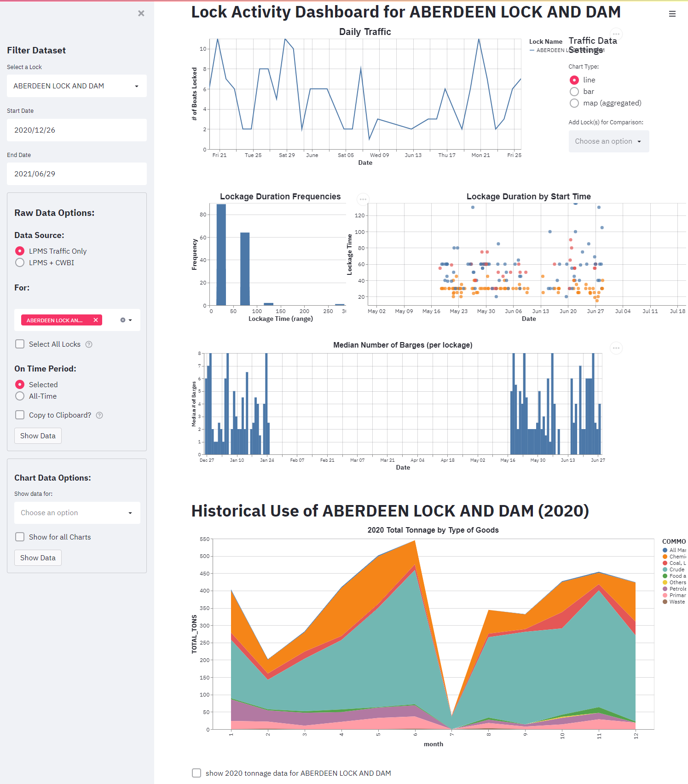This screenshot has height=784, width=688.
Task: Click the All Manufactured blue legend swatch
Action: (x=665, y=550)
